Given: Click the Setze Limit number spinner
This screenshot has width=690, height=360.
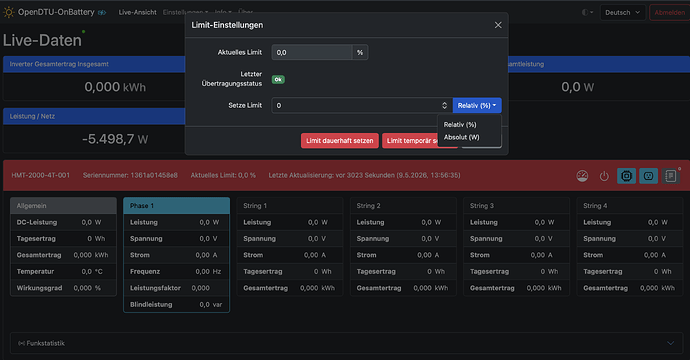Looking at the screenshot, I should [444, 106].
